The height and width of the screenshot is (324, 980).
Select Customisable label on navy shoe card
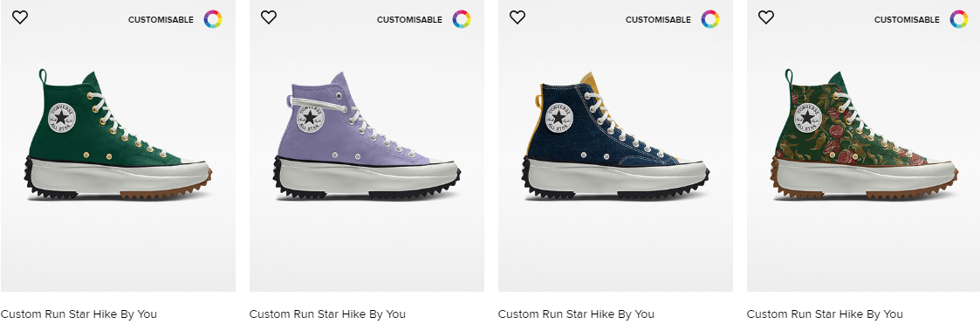(x=658, y=20)
